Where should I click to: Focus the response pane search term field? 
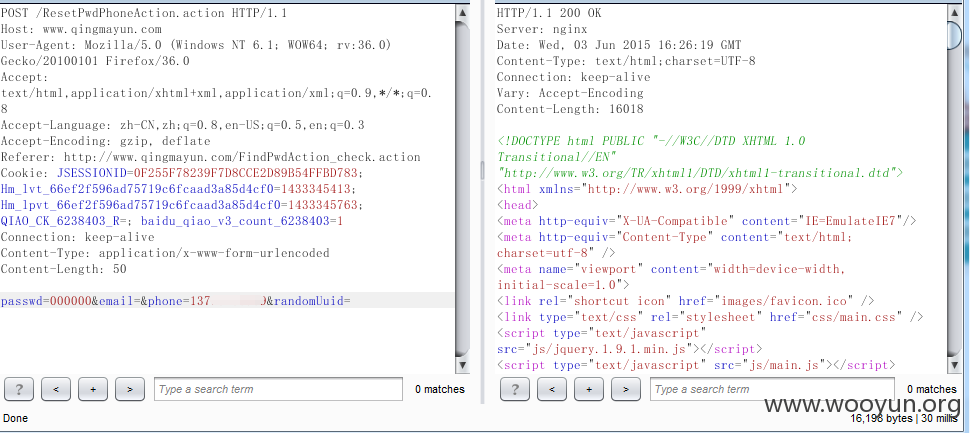[x=772, y=389]
